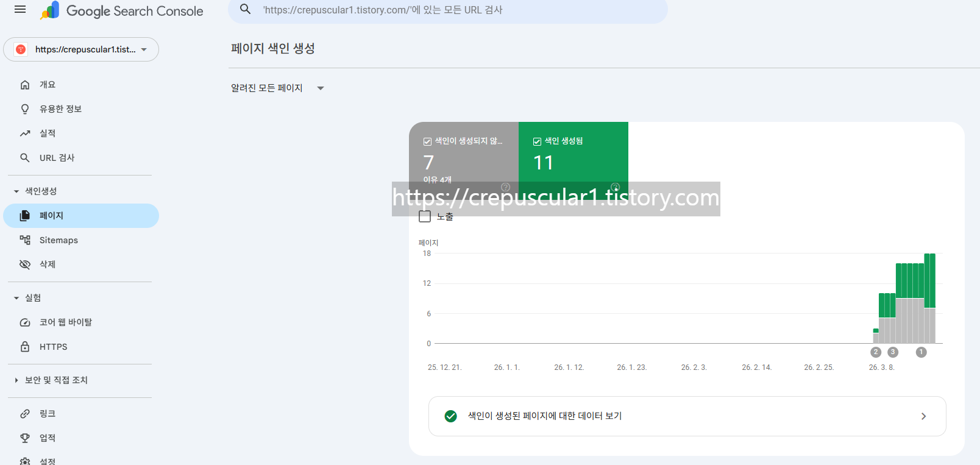
Task: Click the Sitemaps tree icon
Action: pos(25,240)
